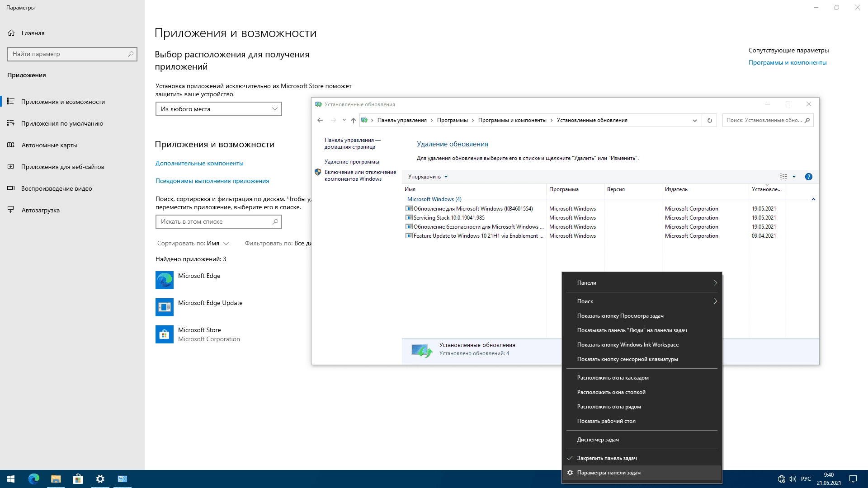Collapse Microsoft Windows (4) group
868x488 pixels.
[x=813, y=199]
